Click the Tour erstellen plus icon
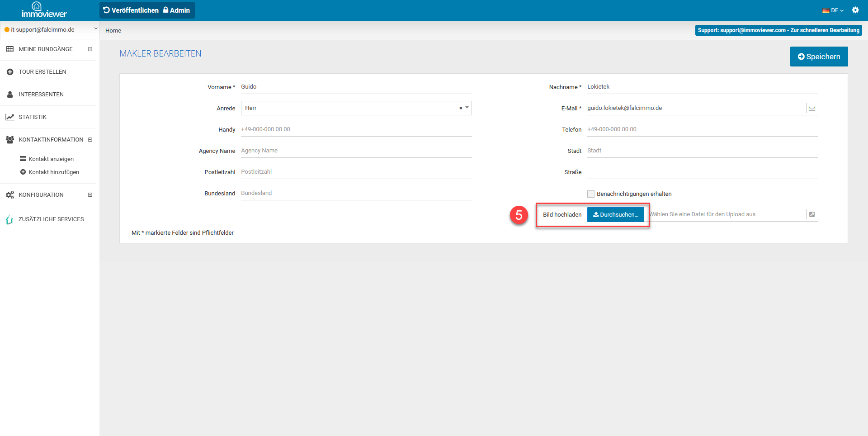This screenshot has height=436, width=868. (x=10, y=72)
